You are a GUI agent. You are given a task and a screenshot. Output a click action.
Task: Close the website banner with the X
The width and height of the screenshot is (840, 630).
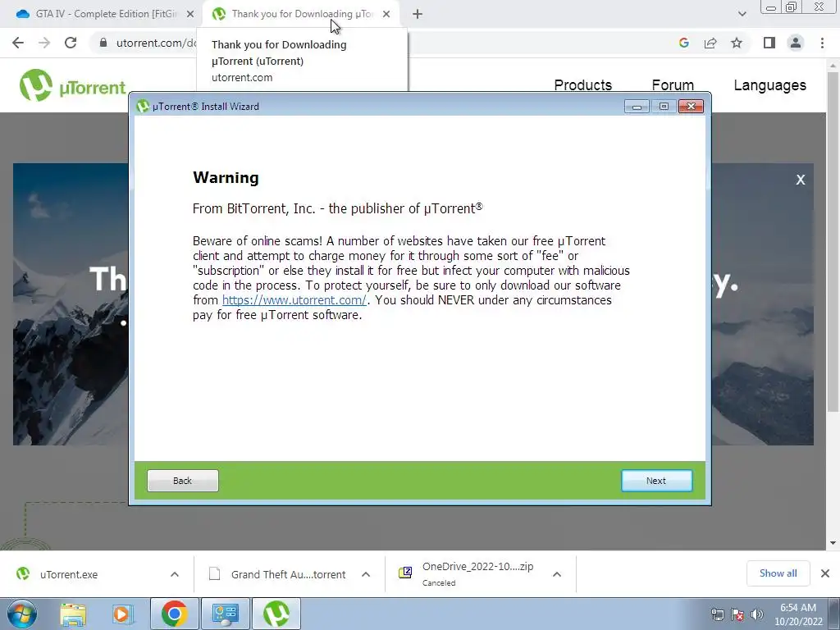(801, 180)
